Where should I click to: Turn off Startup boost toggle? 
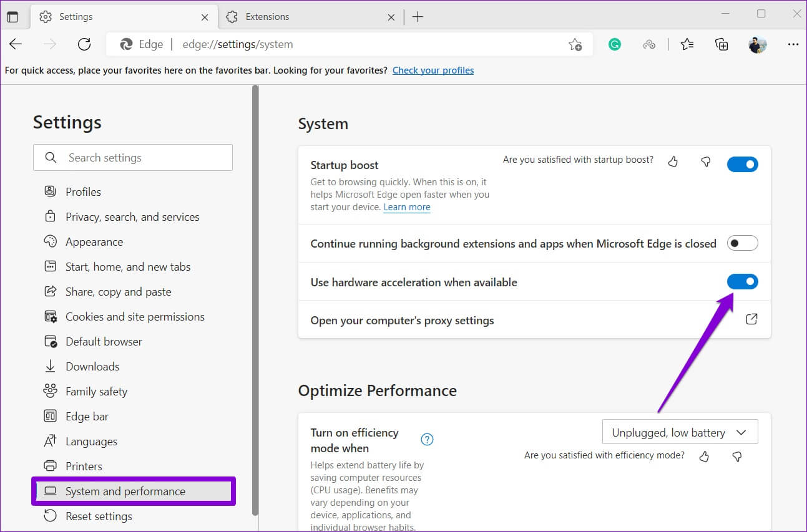743,165
